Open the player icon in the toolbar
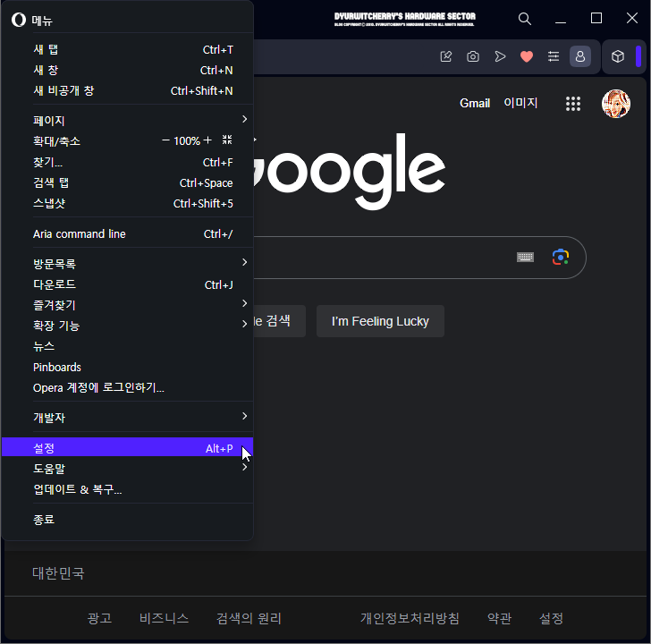Viewport: 651px width, 644px height. pyautogui.click(x=500, y=56)
